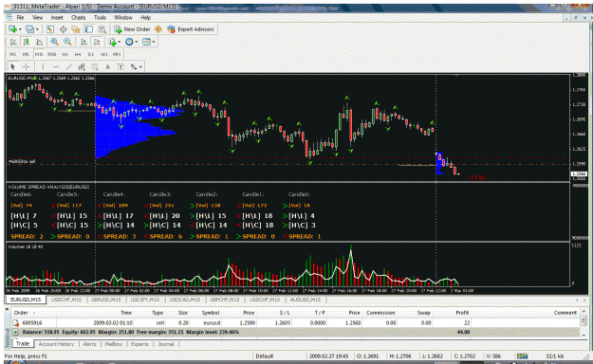
Task: Click the Expert Advisors button
Action: 192,29
